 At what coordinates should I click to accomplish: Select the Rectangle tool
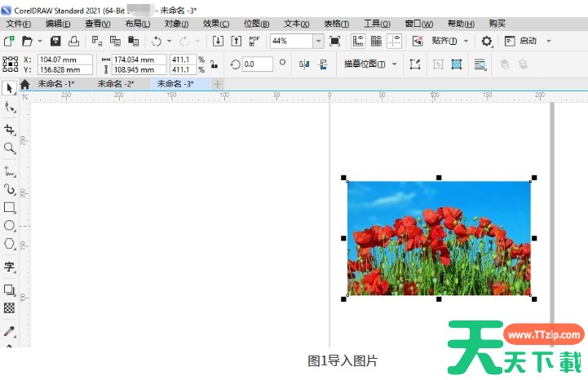(10, 207)
